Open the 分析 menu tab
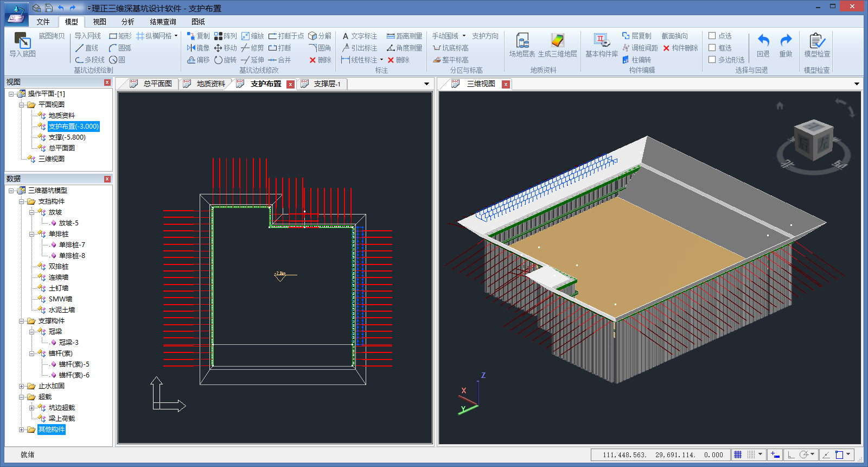This screenshot has height=467, width=868. point(127,22)
